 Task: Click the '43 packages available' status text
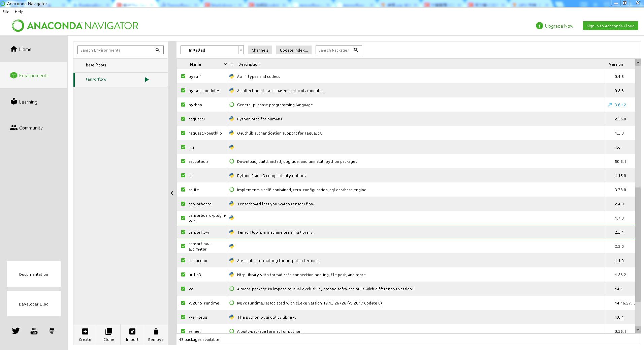point(199,339)
